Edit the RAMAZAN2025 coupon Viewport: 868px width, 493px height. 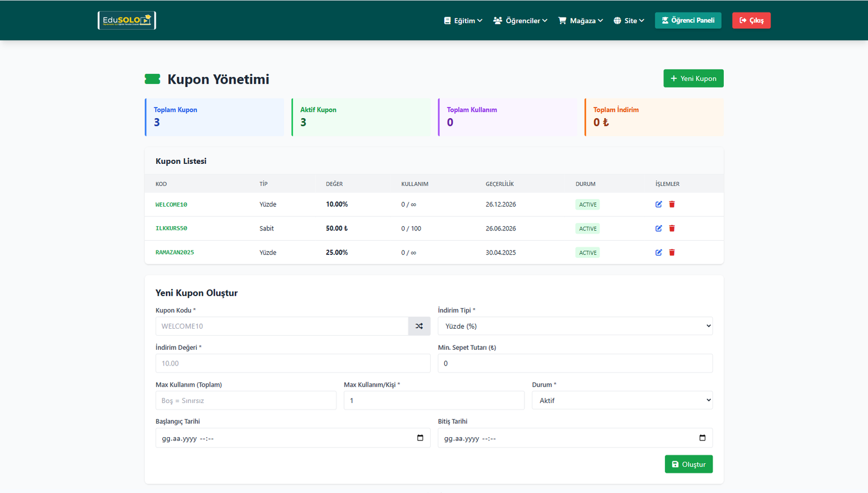click(659, 253)
